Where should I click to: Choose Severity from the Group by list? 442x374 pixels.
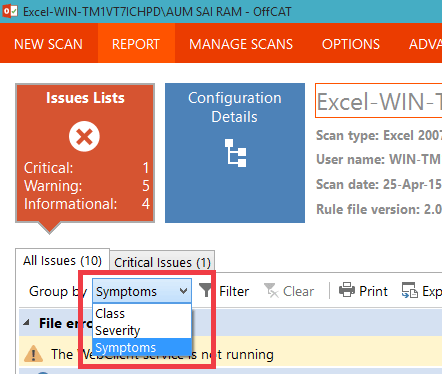(x=142, y=330)
